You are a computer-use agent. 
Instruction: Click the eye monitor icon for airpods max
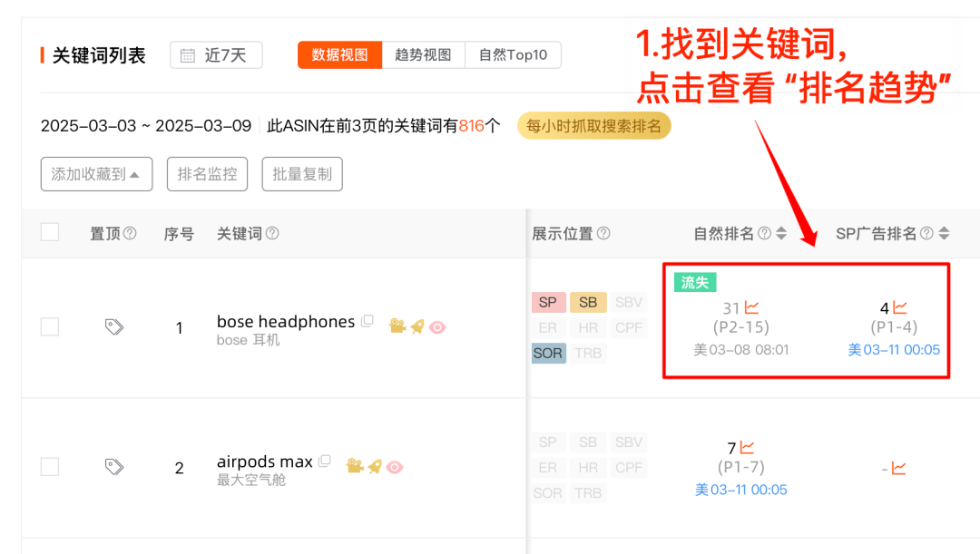[x=395, y=467]
